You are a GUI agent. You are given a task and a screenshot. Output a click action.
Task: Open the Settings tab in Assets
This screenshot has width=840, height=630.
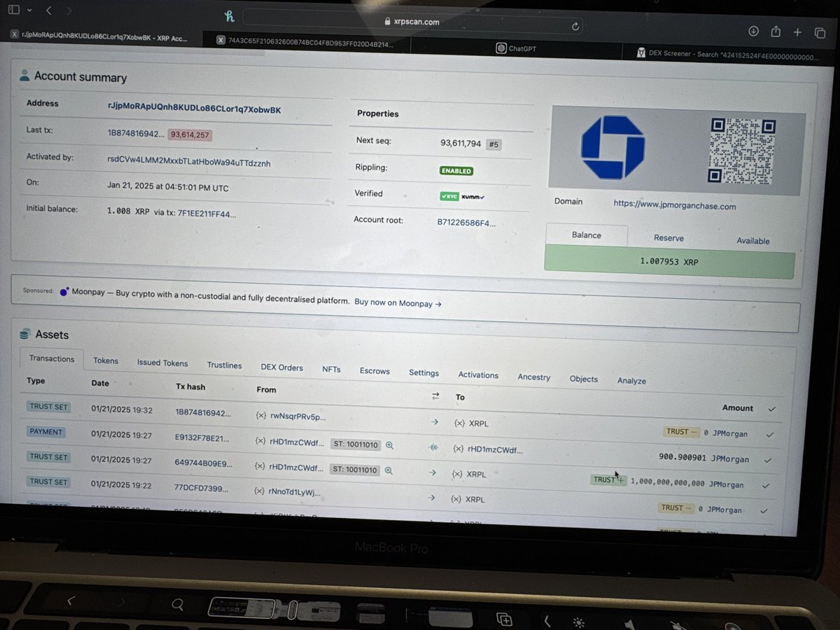pyautogui.click(x=424, y=373)
